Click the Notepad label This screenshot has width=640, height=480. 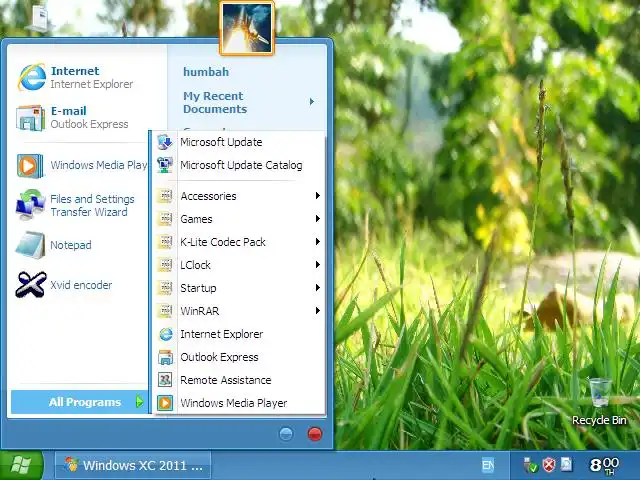71,245
